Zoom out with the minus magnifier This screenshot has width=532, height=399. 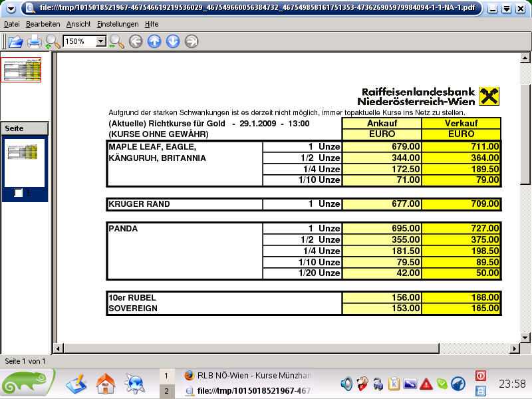[117, 42]
